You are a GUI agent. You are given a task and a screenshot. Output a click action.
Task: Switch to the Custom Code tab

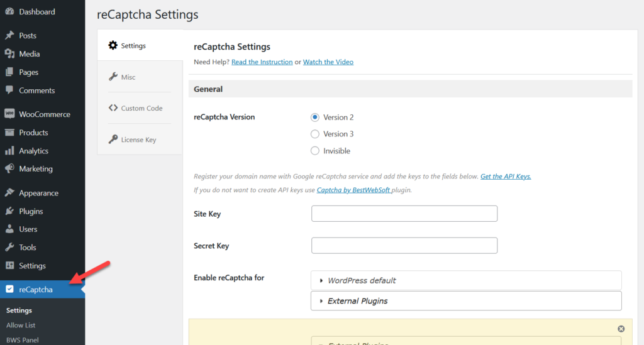coord(140,108)
